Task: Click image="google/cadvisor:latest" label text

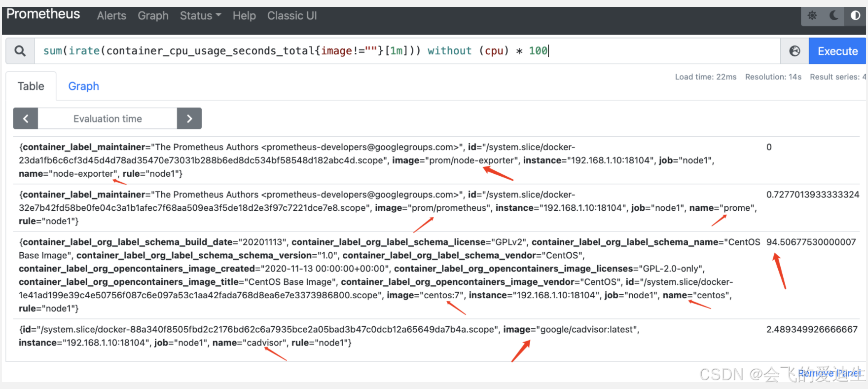Action: [x=571, y=329]
